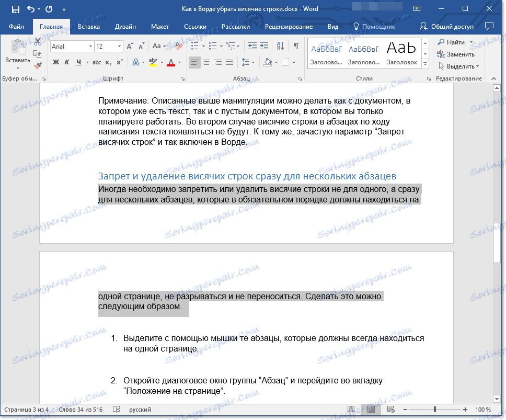Toggle bold formatting with the Ж button
Viewport: 506px width, 420px height.
point(56,63)
